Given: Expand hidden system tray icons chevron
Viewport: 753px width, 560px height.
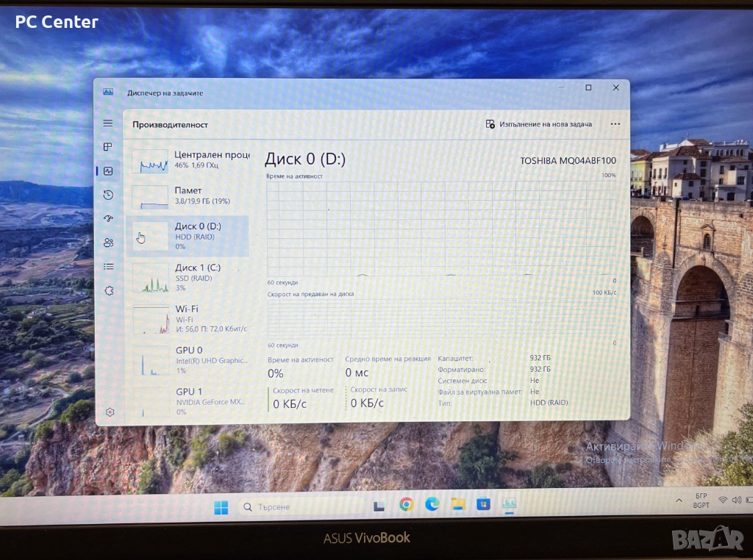Looking at the screenshot, I should [x=679, y=501].
